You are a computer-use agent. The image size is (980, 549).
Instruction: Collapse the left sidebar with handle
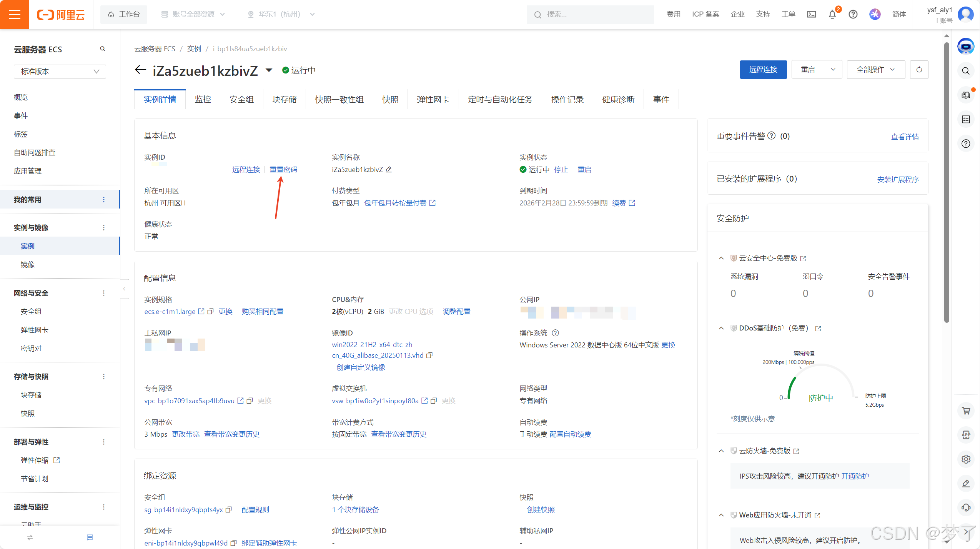pyautogui.click(x=124, y=289)
